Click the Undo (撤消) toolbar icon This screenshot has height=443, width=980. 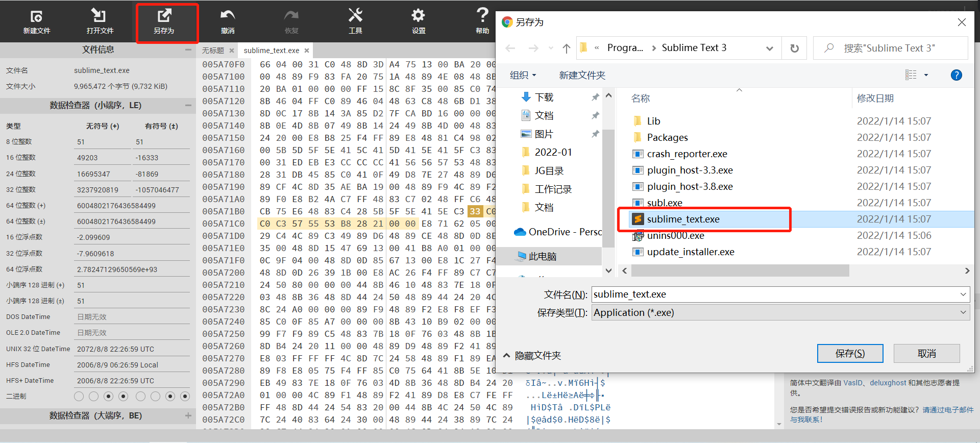228,22
